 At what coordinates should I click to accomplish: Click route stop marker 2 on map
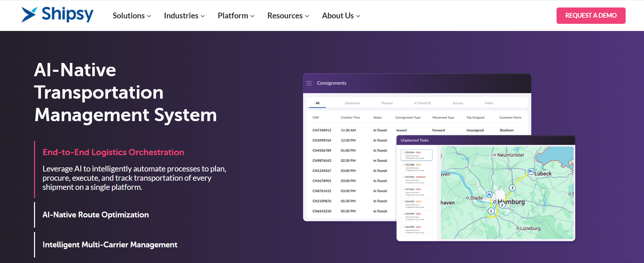click(502, 205)
